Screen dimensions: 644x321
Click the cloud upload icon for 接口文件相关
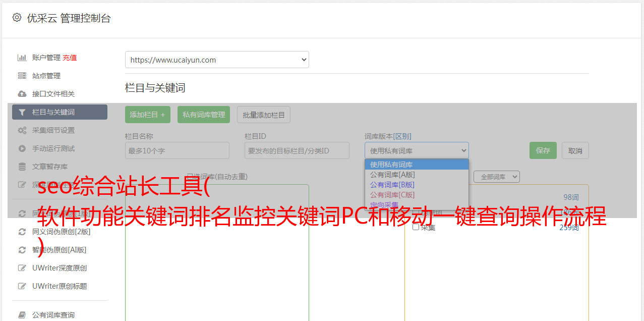click(22, 94)
